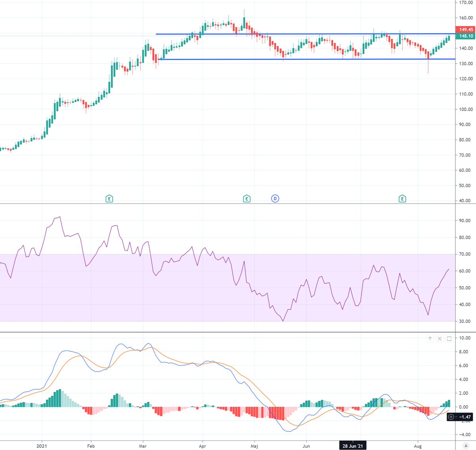Click the plus icon beside -1.47
The height and width of the screenshot is (450, 476).
451,417
